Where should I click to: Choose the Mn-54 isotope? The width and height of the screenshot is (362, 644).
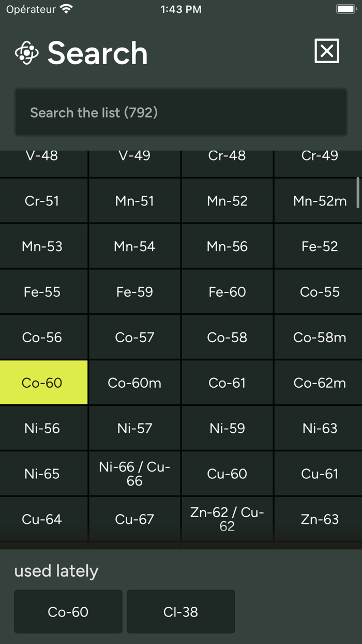[x=134, y=246]
